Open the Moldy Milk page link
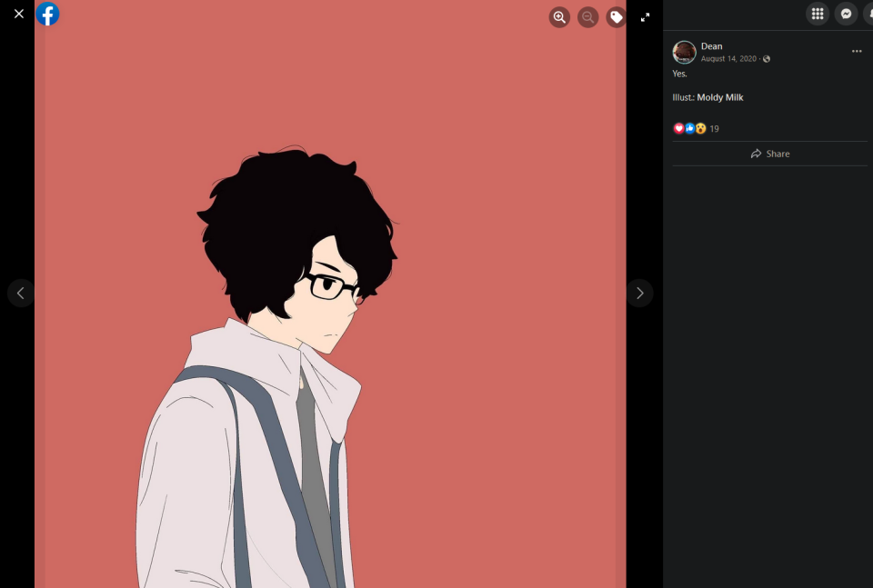 720,97
